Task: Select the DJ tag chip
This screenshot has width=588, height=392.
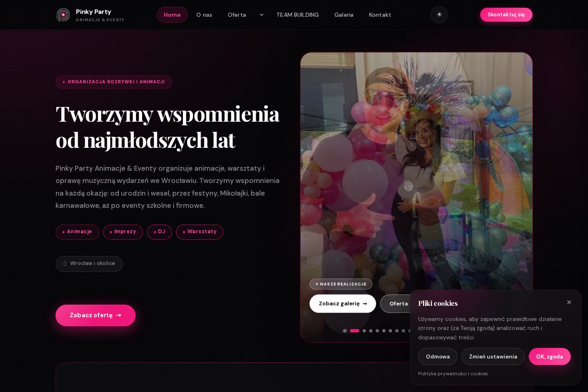Action: tap(159, 232)
